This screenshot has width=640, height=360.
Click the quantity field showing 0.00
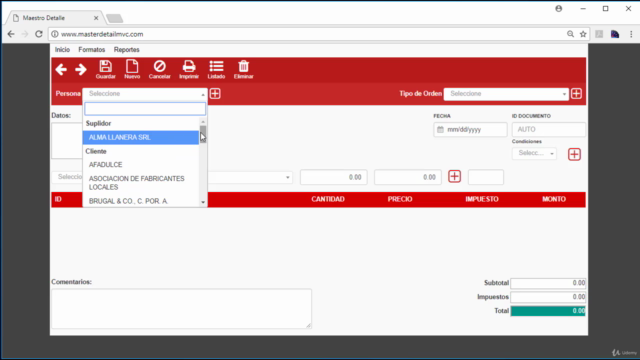pyautogui.click(x=333, y=177)
